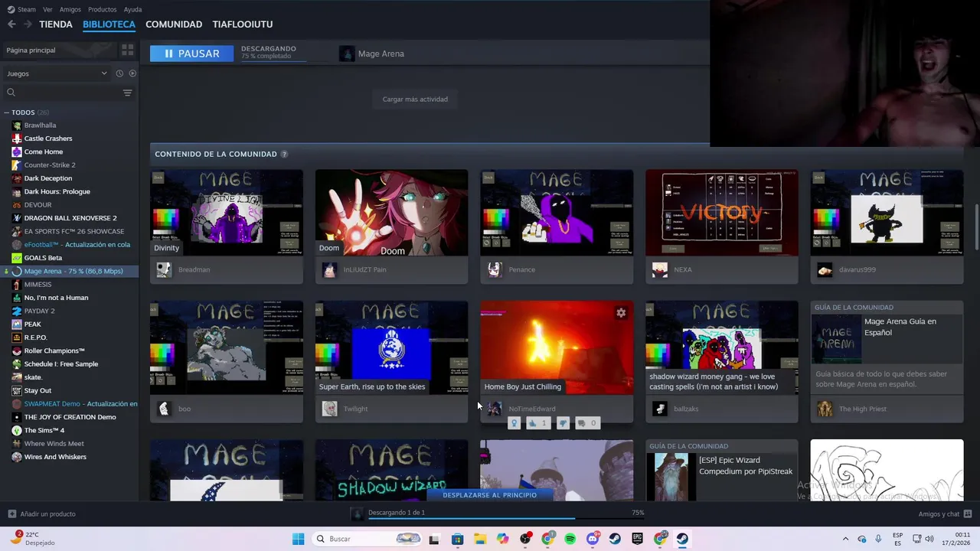Viewport: 980px width, 551px height.
Task: Select DRAGON BALL XENOVERSE 2 in list
Action: pyautogui.click(x=70, y=218)
